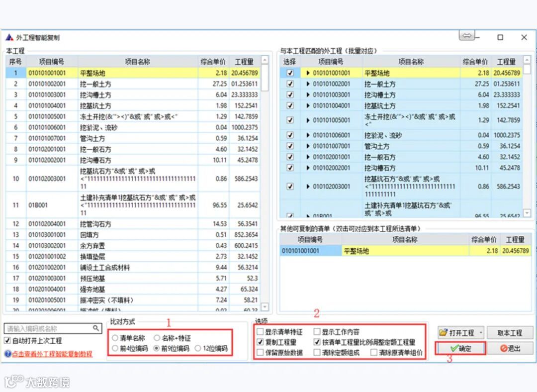The image size is (537, 392).
Task: Click the 综合单价 header in 本工程 table
Action: pyautogui.click(x=213, y=62)
